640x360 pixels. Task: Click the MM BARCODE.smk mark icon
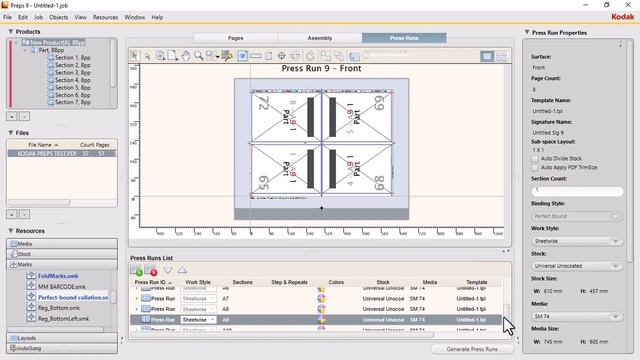[31, 286]
